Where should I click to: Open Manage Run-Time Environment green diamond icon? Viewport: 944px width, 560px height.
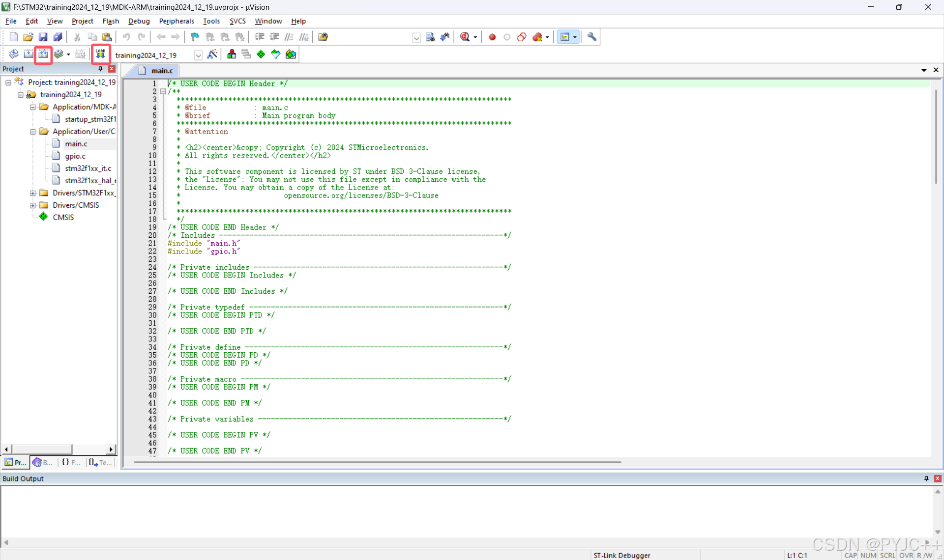[x=261, y=55]
